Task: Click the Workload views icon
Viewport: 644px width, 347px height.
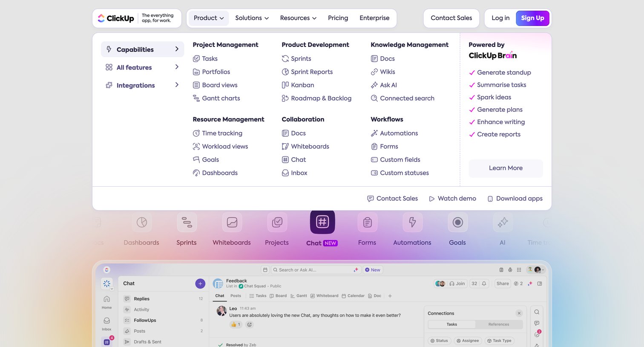Action: (x=196, y=147)
